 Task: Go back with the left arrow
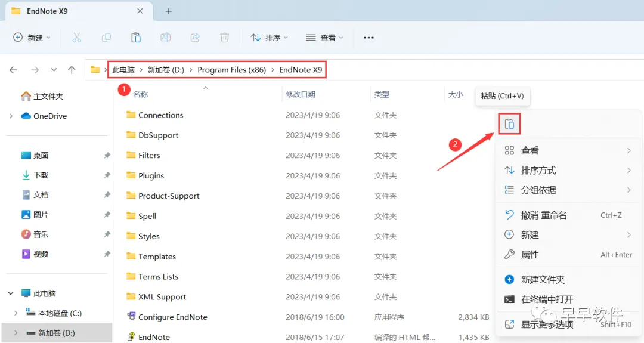pyautogui.click(x=13, y=70)
